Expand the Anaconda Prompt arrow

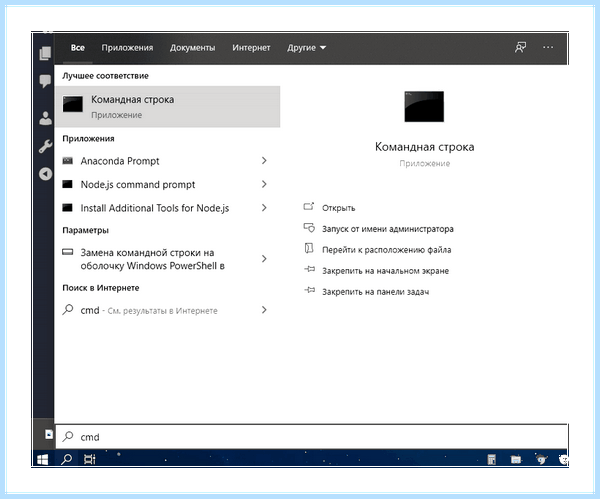pyautogui.click(x=264, y=161)
